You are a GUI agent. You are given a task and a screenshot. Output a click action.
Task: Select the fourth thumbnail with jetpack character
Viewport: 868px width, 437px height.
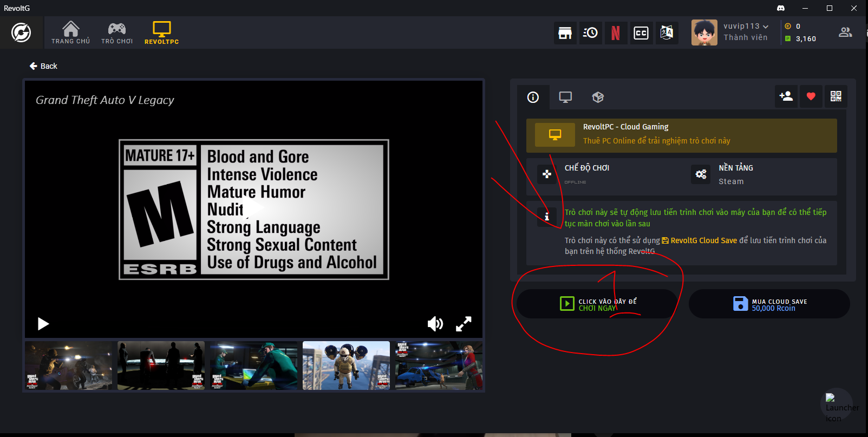coord(346,366)
